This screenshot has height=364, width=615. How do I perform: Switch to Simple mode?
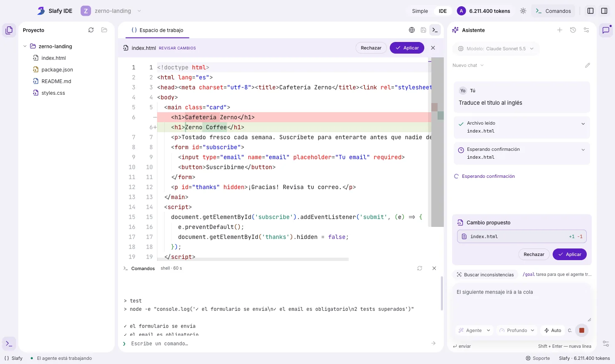[420, 11]
